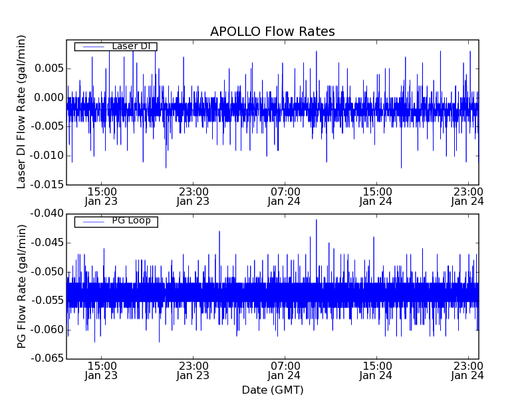
Task: Click the blue line sample in PG Loop legend
Action: tap(93, 222)
